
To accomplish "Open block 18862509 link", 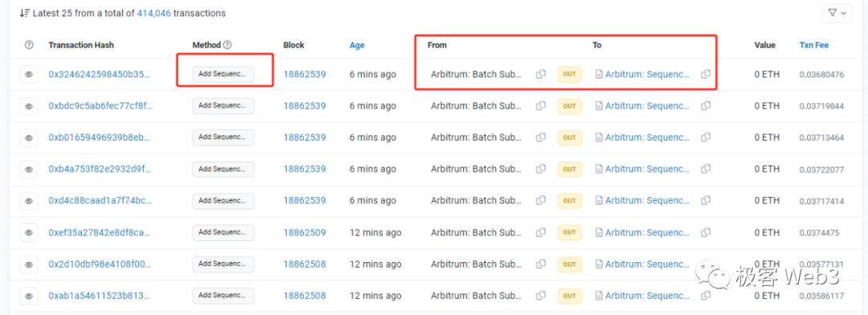I will (x=305, y=232).
